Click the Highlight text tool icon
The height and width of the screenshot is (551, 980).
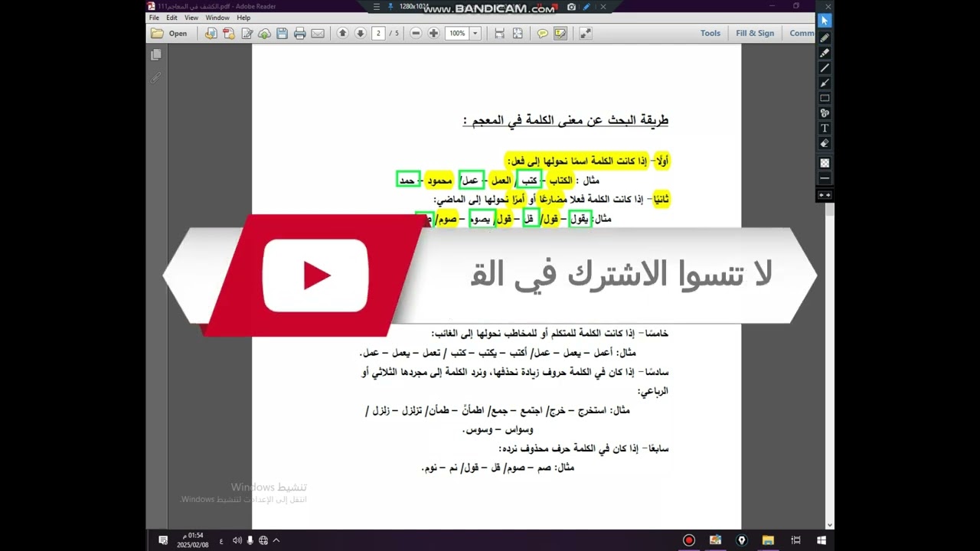pyautogui.click(x=560, y=34)
